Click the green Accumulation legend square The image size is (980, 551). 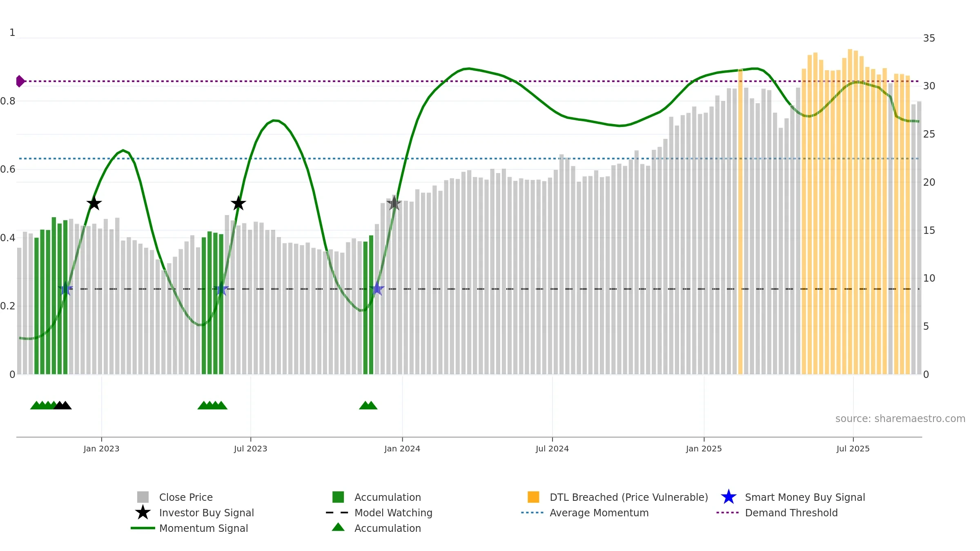338,497
